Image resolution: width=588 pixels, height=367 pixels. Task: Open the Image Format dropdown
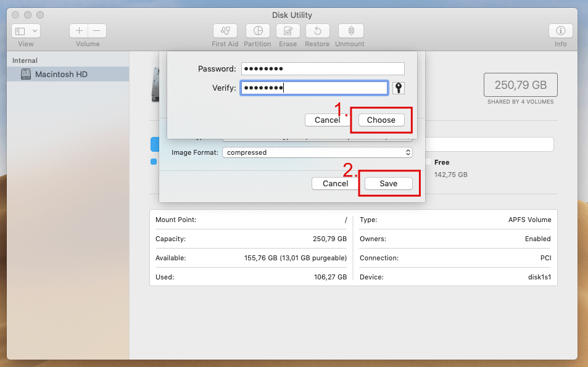point(317,152)
